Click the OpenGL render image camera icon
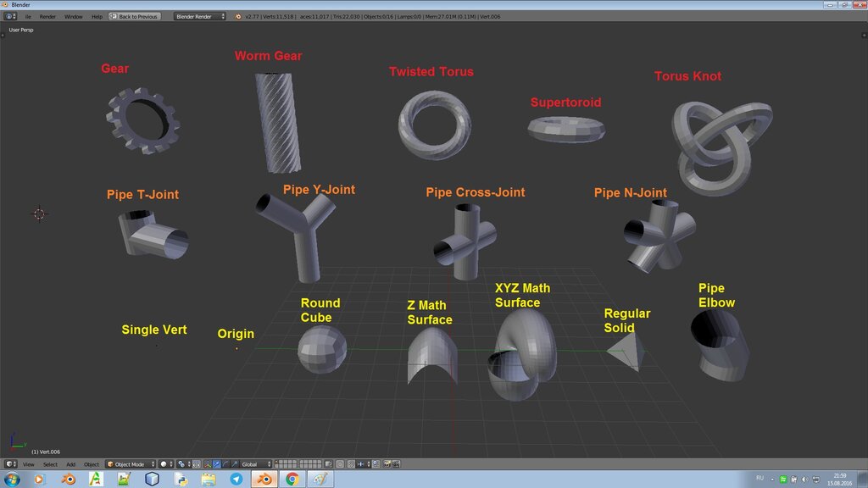This screenshot has width=868, height=488. pyautogui.click(x=387, y=464)
